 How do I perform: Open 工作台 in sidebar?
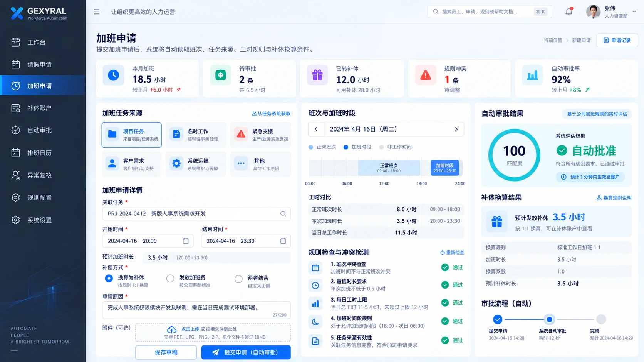[43, 42]
